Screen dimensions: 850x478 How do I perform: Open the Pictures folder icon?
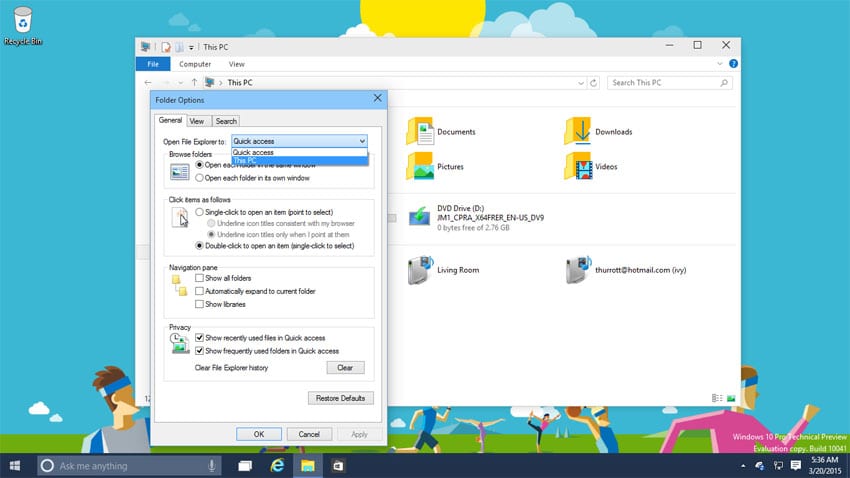(420, 166)
